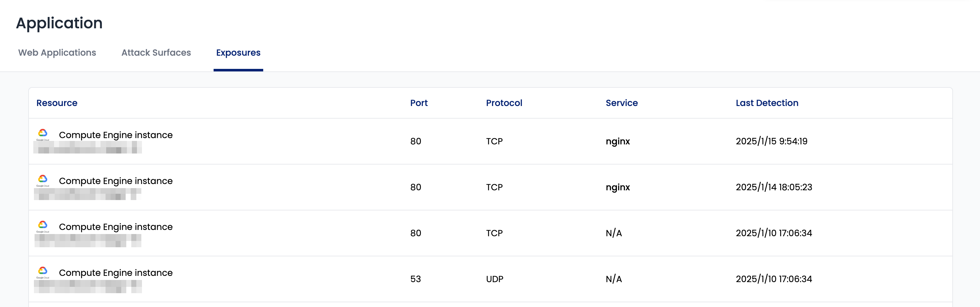Select the 2025/1/15 9:54:19 detection timestamp
The height and width of the screenshot is (307, 980).
click(771, 141)
